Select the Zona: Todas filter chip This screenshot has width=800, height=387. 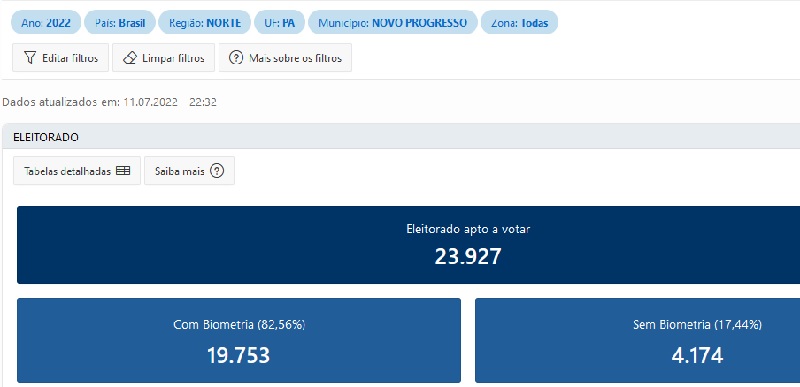pyautogui.click(x=519, y=23)
